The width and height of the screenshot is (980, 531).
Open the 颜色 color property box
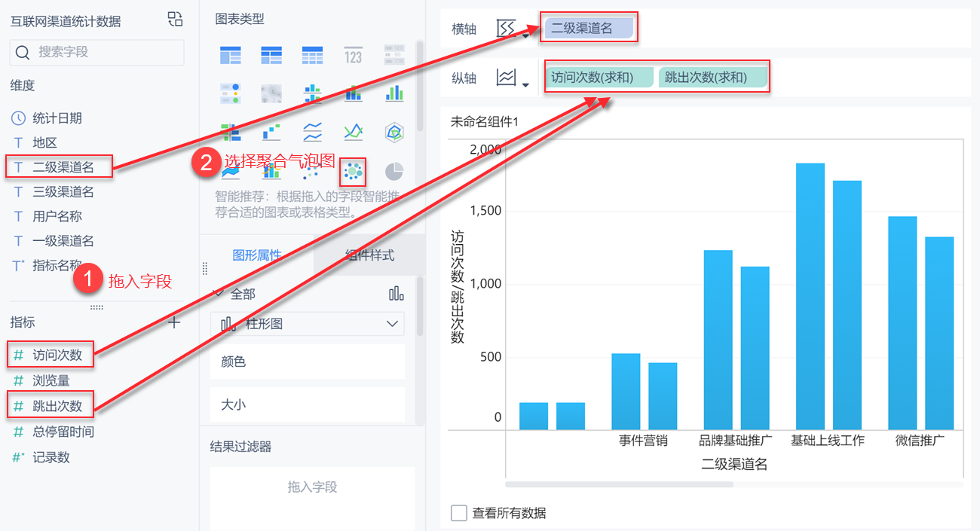pyautogui.click(x=307, y=362)
